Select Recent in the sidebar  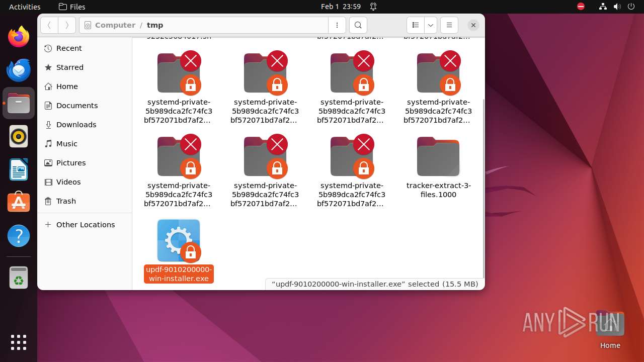[x=85, y=48]
